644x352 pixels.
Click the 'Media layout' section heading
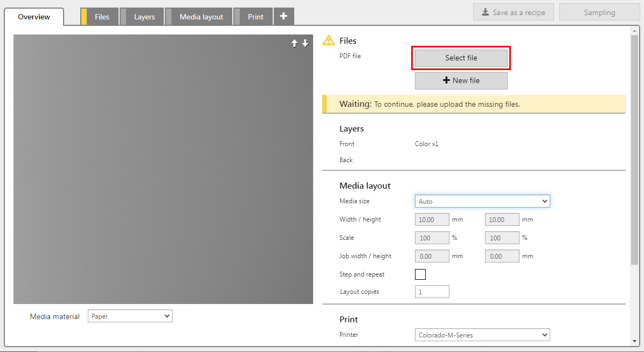[365, 185]
